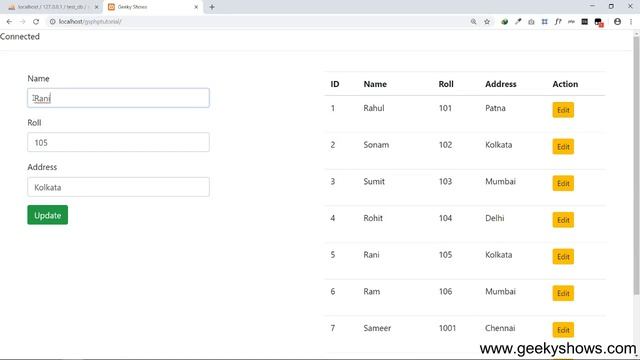Click the color picker eyedropper extension

click(x=518, y=22)
